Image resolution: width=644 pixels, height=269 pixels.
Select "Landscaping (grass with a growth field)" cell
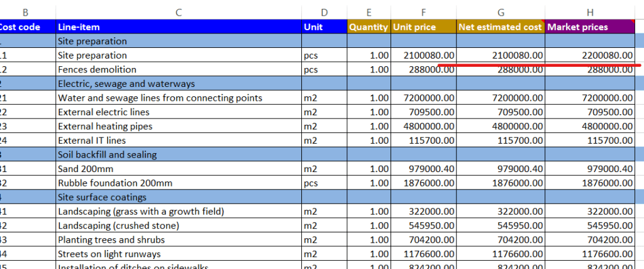[x=178, y=212]
